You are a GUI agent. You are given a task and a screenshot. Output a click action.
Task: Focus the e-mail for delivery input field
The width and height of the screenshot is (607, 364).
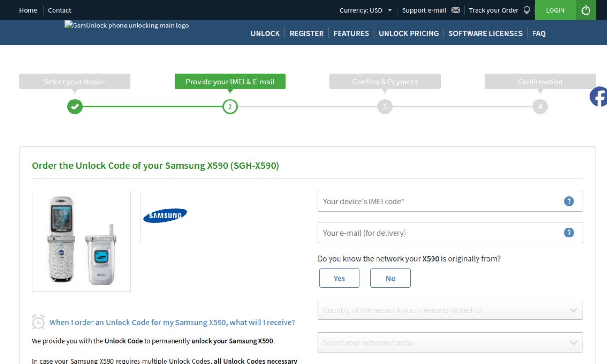tap(450, 233)
